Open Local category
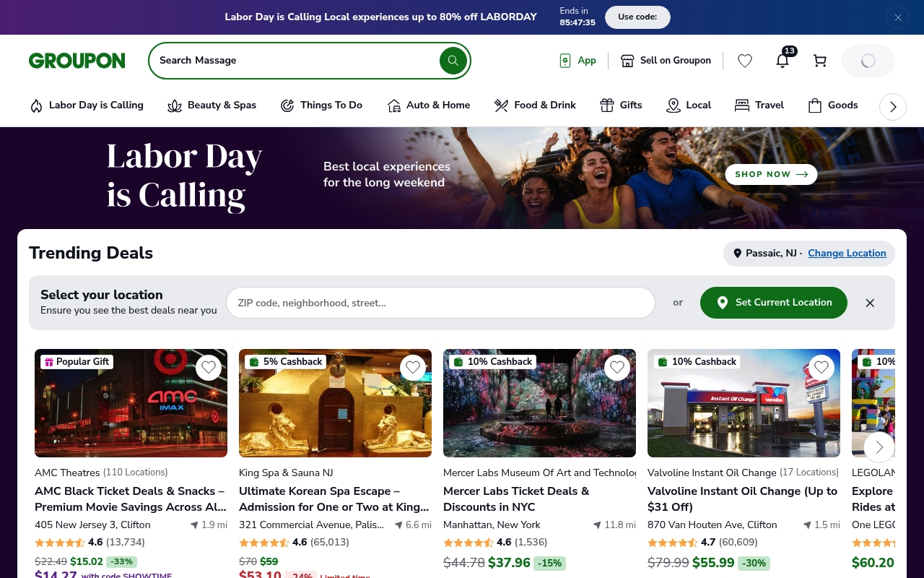Screen dimensions: 924x578 tap(689, 105)
